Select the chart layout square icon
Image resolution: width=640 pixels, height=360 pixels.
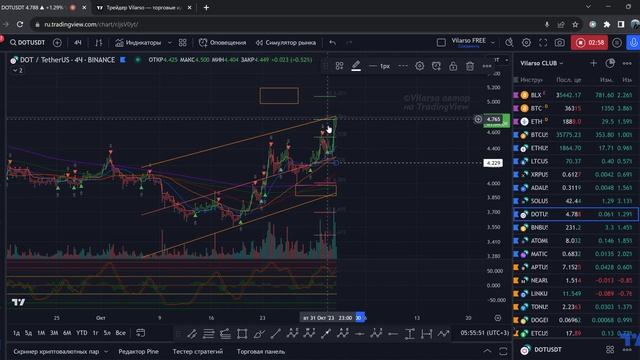(x=441, y=42)
